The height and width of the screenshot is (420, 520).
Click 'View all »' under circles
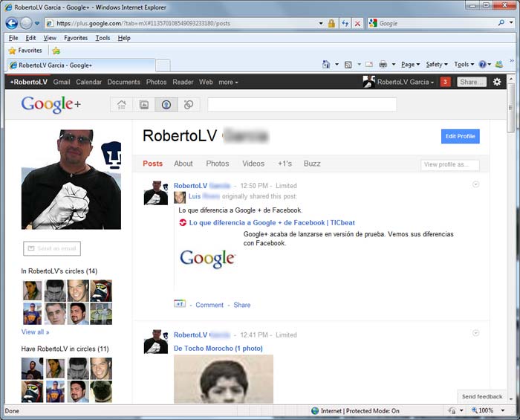(x=35, y=332)
